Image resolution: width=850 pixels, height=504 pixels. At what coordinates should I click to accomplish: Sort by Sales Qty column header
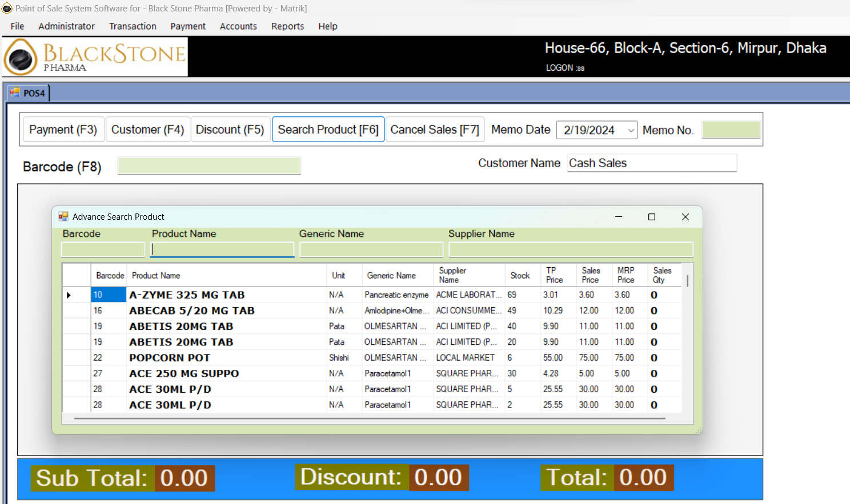[x=665, y=275]
